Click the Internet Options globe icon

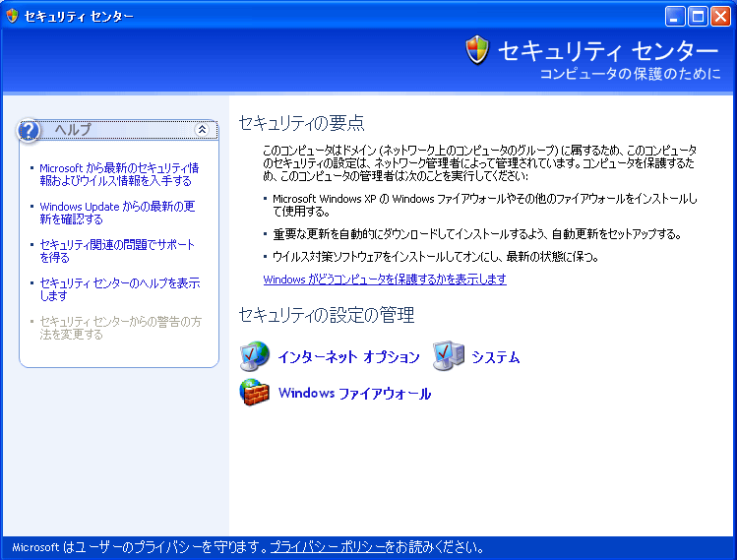click(254, 356)
